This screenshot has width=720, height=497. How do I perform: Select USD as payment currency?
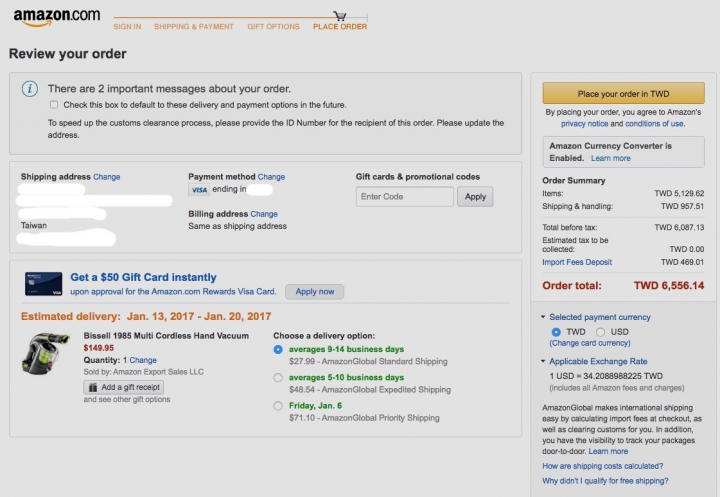600,332
